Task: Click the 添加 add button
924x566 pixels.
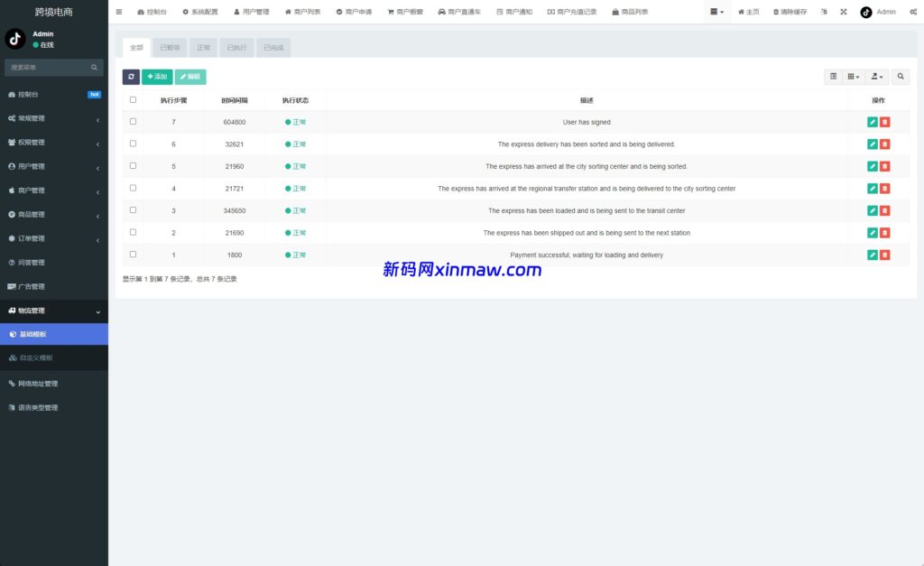Action: click(157, 77)
